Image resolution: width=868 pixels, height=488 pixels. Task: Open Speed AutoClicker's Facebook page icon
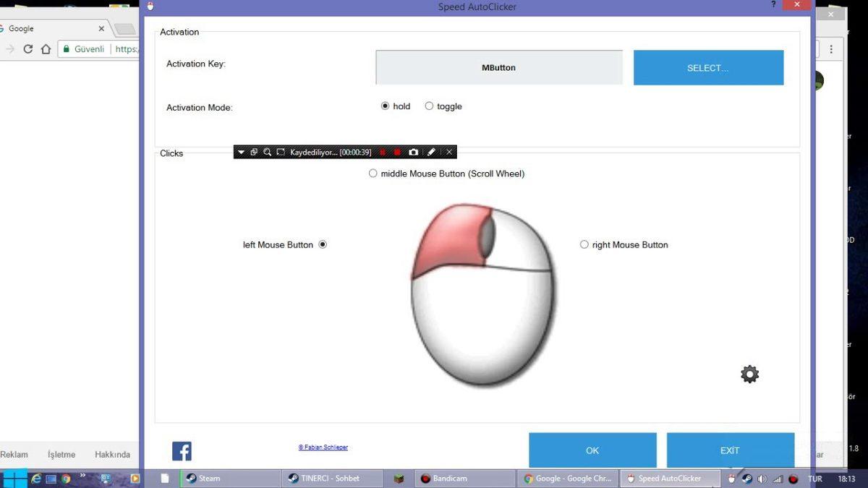coord(182,450)
